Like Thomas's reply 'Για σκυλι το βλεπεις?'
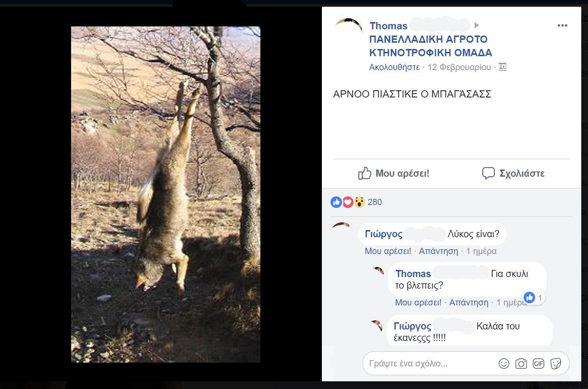 [418, 303]
